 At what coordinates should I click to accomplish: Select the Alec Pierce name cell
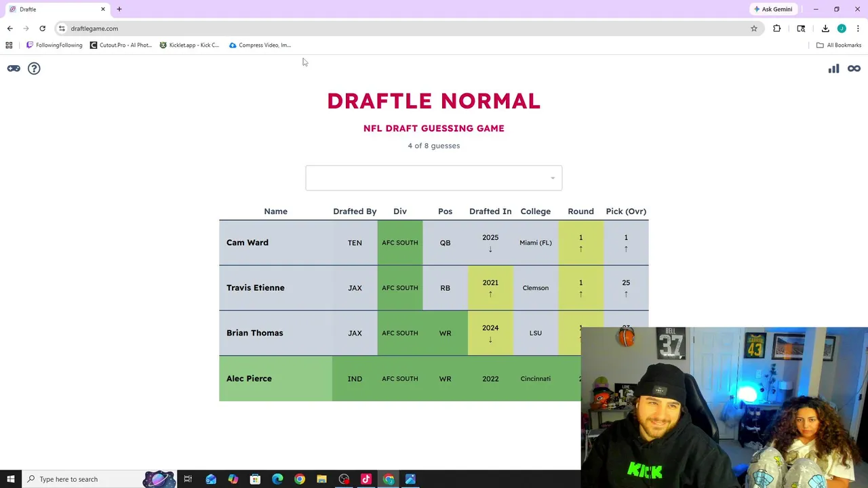click(x=275, y=378)
